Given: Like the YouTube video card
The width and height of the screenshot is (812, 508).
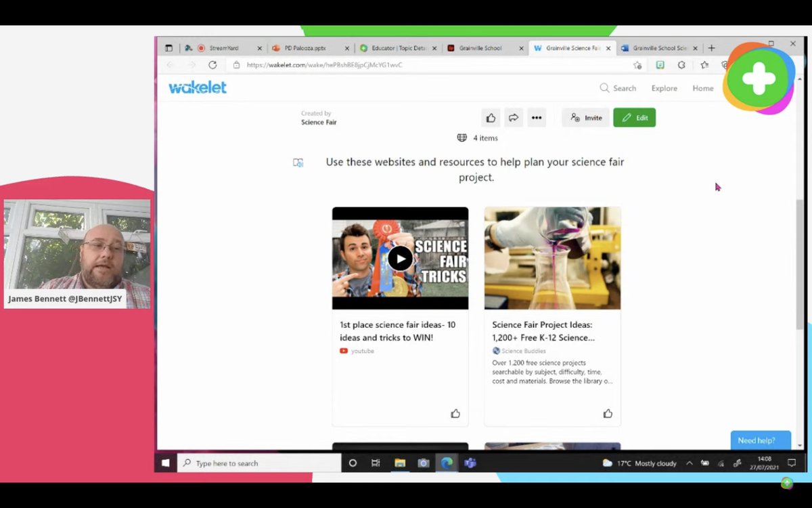Looking at the screenshot, I should click(x=455, y=413).
